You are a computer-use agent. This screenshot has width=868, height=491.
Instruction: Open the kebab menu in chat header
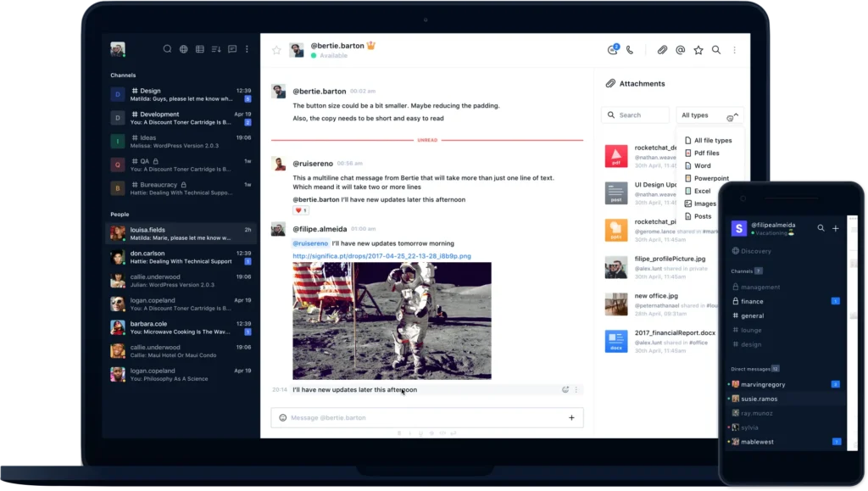[x=734, y=50]
